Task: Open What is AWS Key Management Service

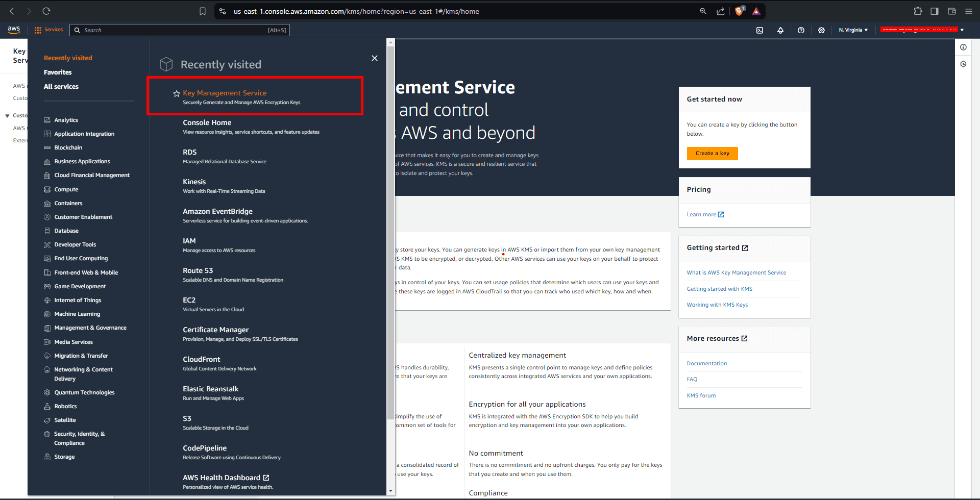Action: click(x=737, y=273)
